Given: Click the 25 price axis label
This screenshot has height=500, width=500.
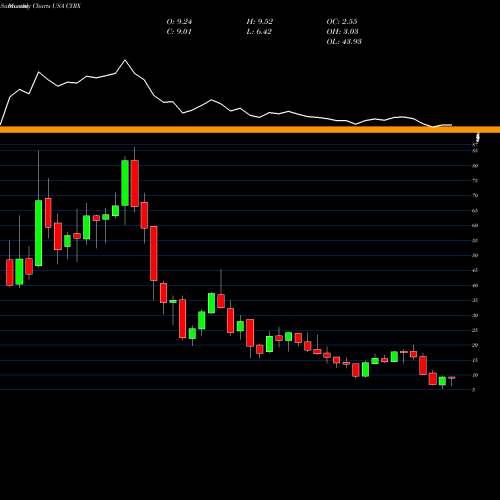Looking at the screenshot, I should (475, 330).
